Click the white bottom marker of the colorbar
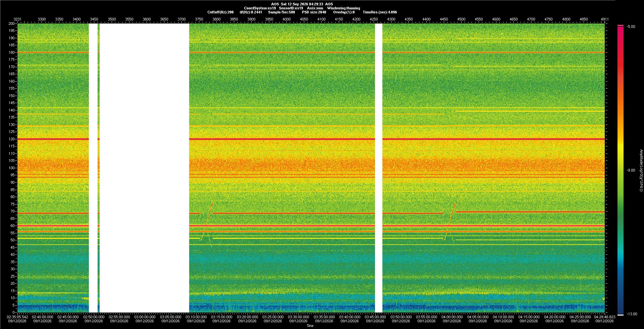Screen dimensions: 644x329 pyautogui.click(x=621, y=315)
